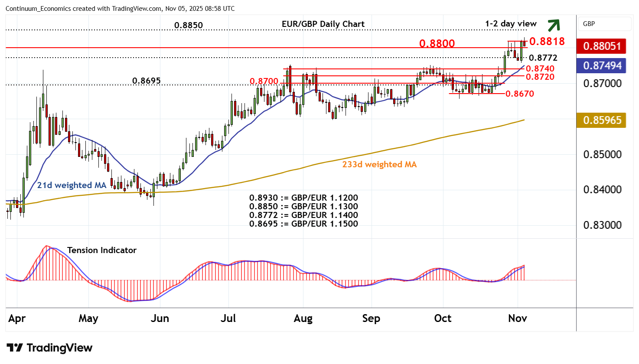Click the 1-2 day view label
Viewport: 639px width, 364px height.
pos(511,24)
